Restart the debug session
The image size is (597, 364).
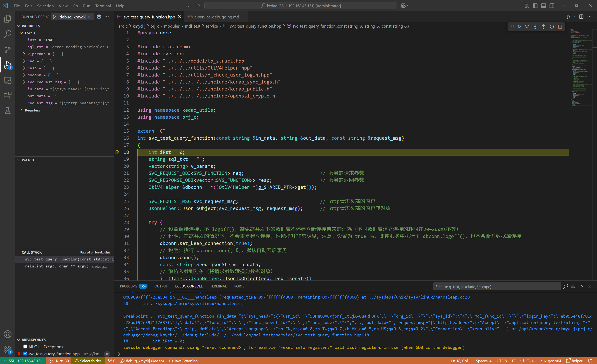coord(552,27)
